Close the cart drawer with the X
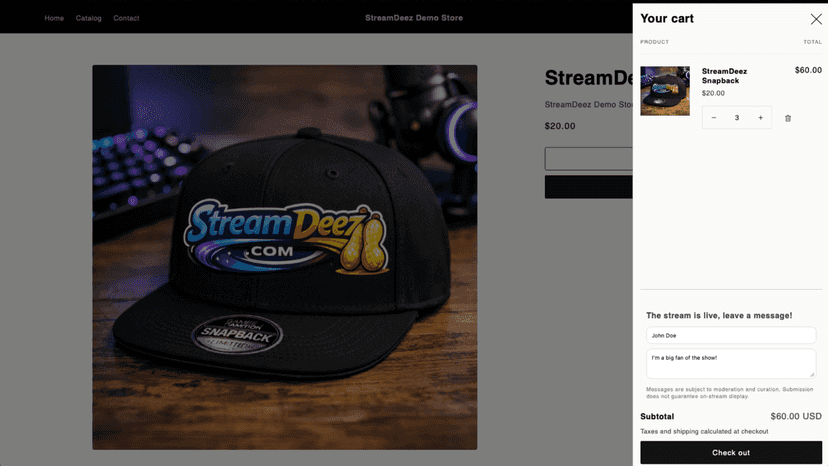The height and width of the screenshot is (466, 828). [816, 19]
